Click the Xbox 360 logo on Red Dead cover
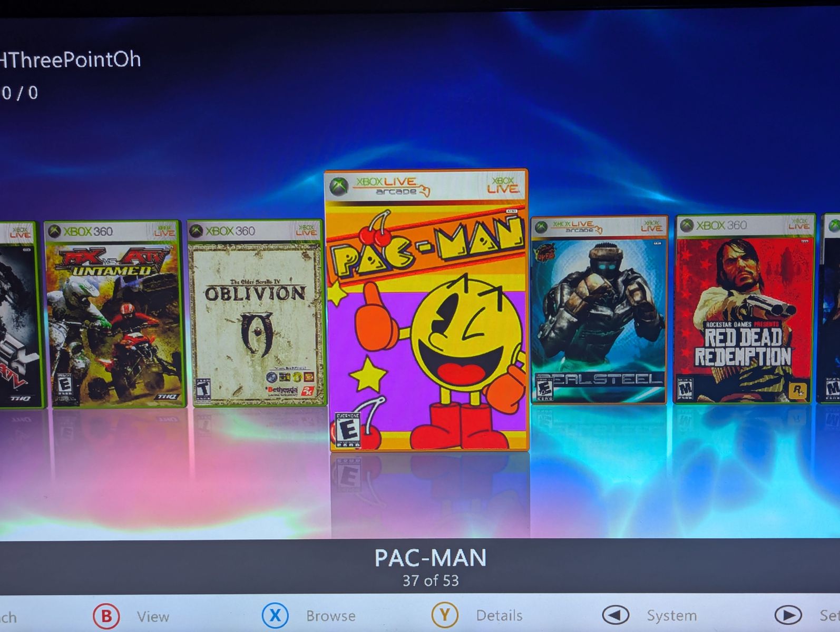 pyautogui.click(x=714, y=225)
